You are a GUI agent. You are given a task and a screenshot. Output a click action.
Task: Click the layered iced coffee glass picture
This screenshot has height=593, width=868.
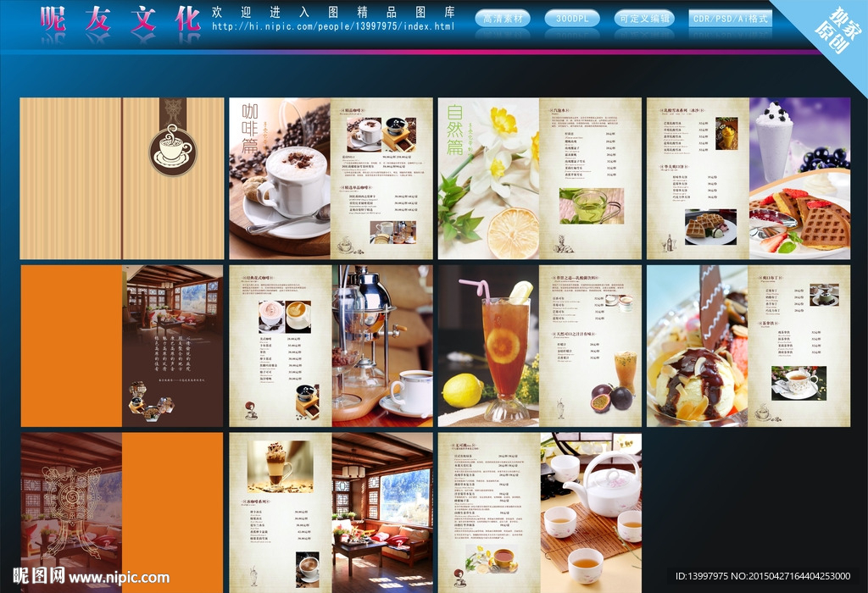[x=280, y=466]
